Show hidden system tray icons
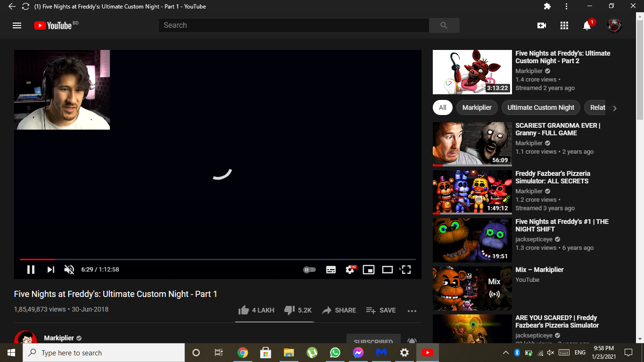This screenshot has width=644, height=362. (x=505, y=353)
